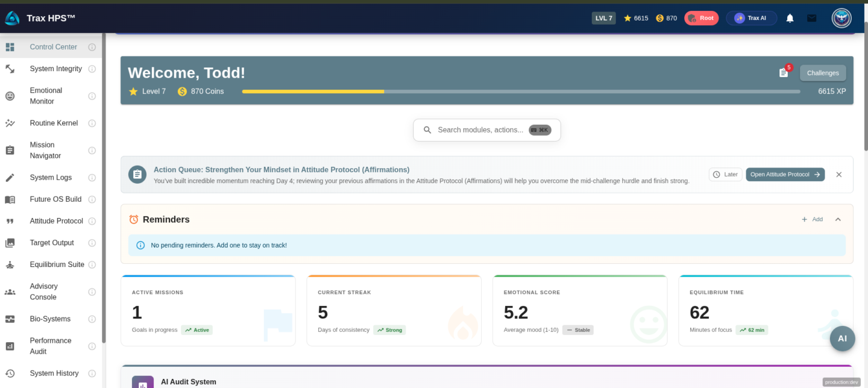Click the Challenges button
This screenshot has width=868, height=388.
tap(823, 73)
